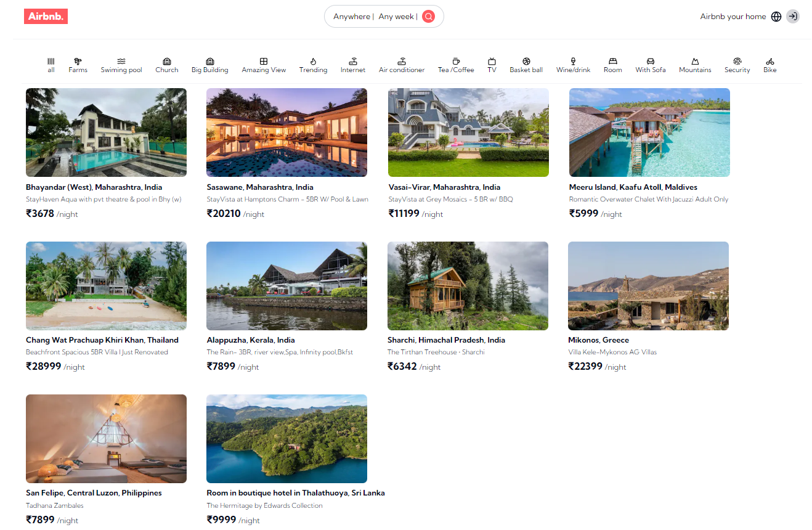Click 'Villa Kele-Mykonos AG Villas' description
Image resolution: width=812 pixels, height=530 pixels.
(x=612, y=353)
